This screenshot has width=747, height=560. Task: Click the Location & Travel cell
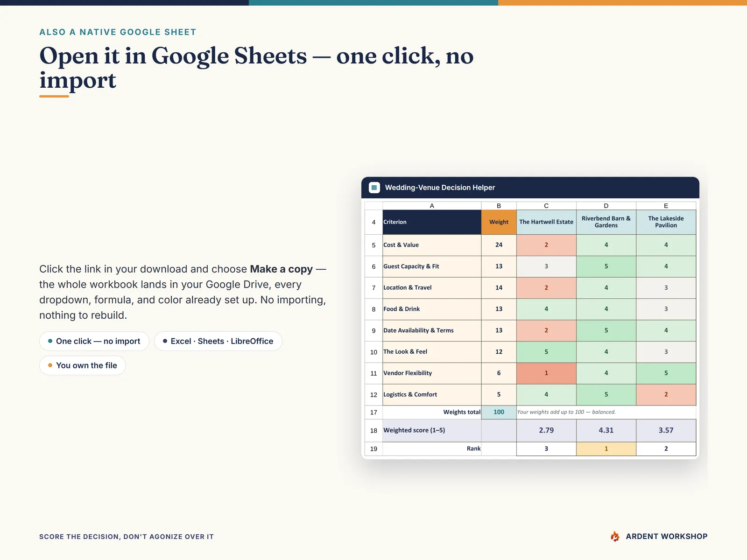click(432, 288)
